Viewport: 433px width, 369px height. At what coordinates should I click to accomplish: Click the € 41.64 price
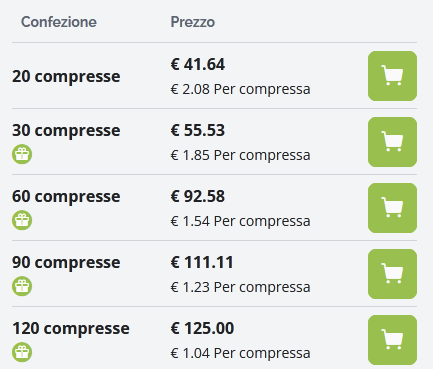coord(198,64)
